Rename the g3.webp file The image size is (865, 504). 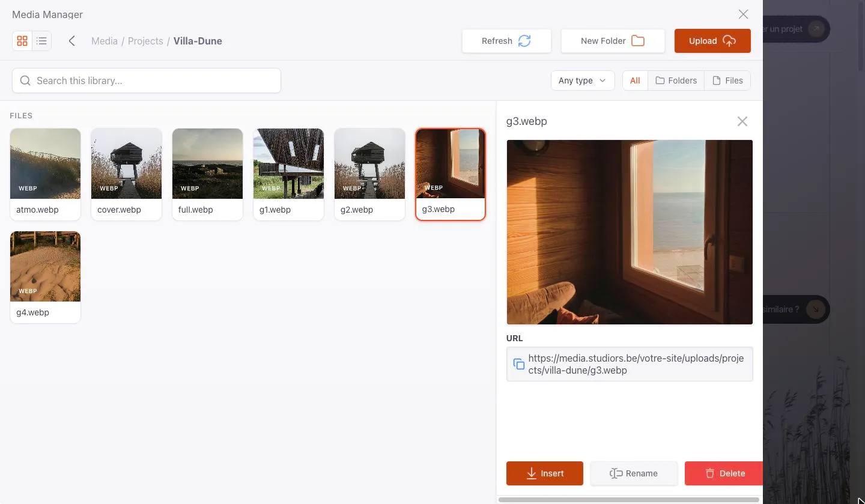[634, 473]
